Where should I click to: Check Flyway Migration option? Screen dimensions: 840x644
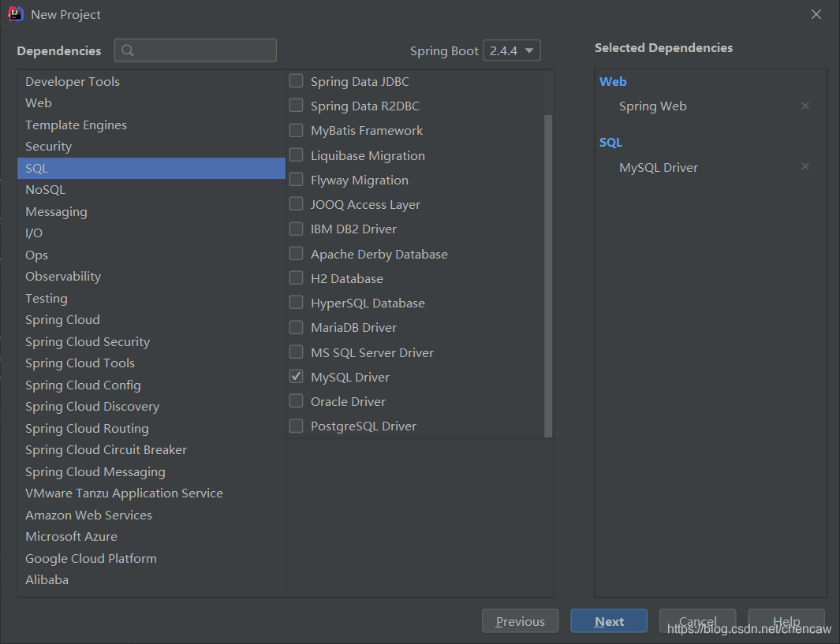(x=297, y=180)
